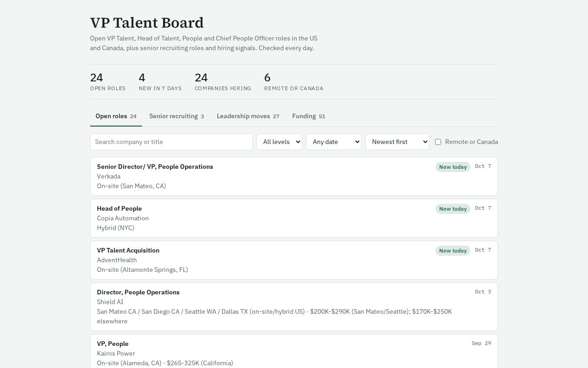Viewport: 588px width, 368px height.
Task: Click the Sep 29 date on Kairos Power row
Action: tap(481, 343)
